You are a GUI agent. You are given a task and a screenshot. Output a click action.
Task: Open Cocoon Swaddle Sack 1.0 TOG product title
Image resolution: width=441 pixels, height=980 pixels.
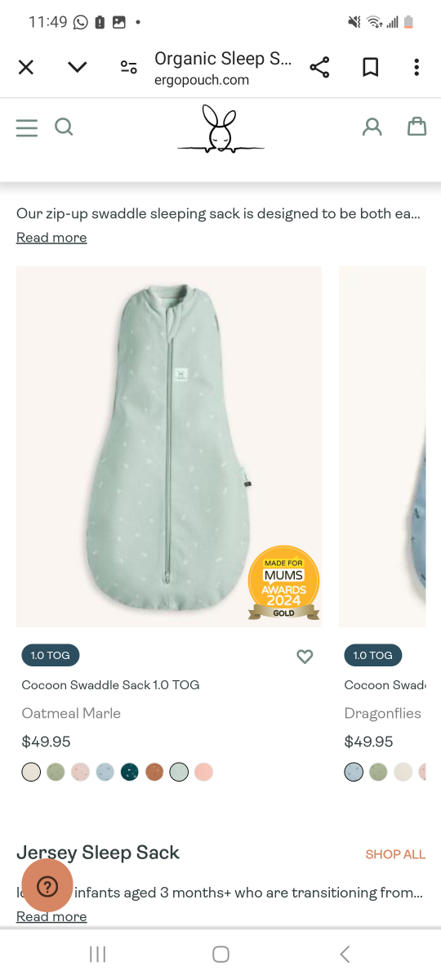tap(110, 685)
